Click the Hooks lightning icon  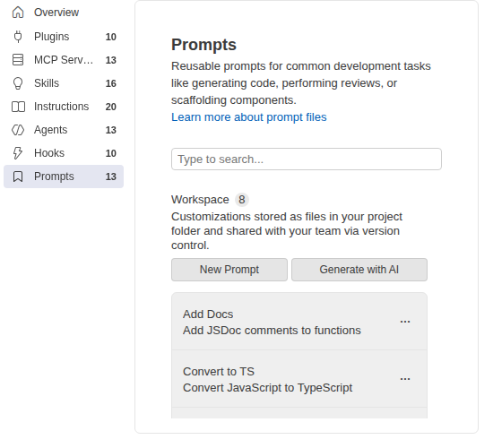coord(18,153)
